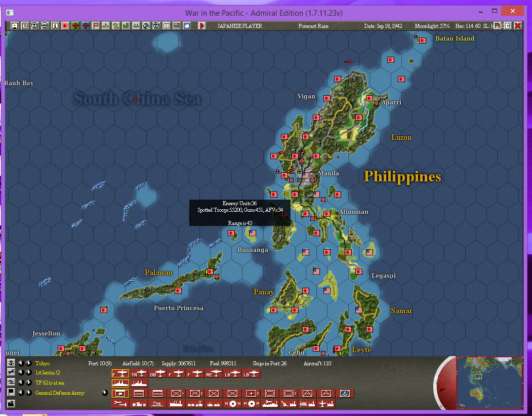Toggle the TR transport aircraft filter
The height and width of the screenshot is (416, 532).
(139, 374)
